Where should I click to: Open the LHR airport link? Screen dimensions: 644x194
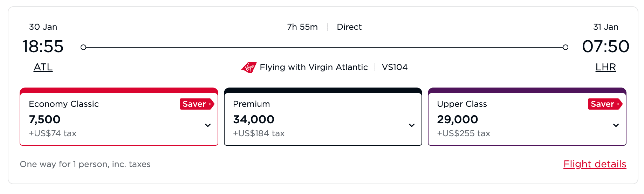(606, 67)
